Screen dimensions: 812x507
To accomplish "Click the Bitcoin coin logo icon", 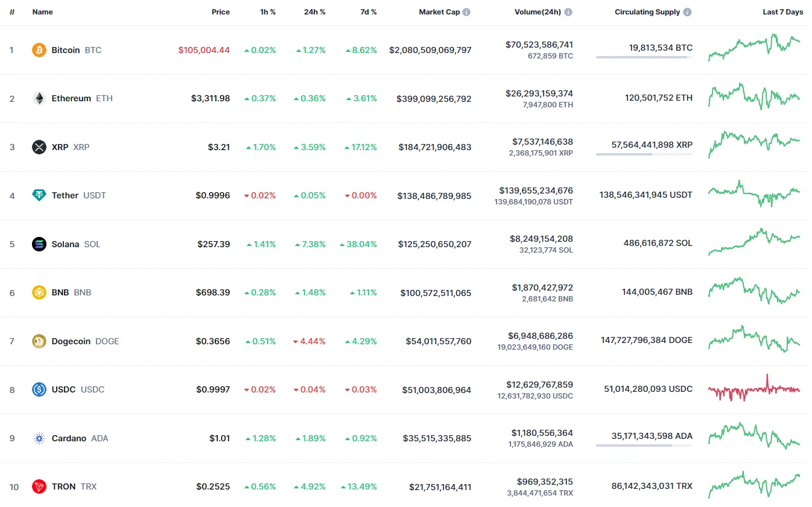I will pos(39,50).
